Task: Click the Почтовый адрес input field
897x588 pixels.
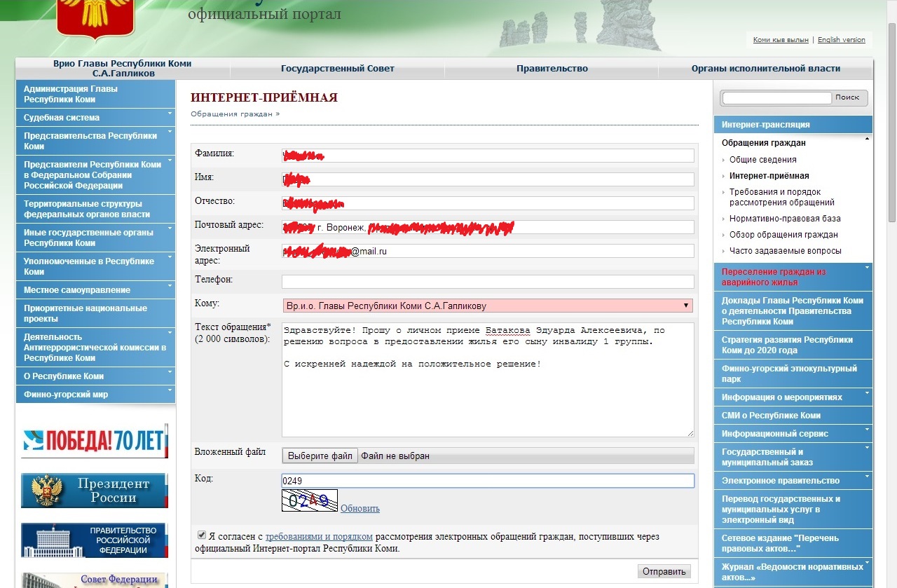Action: coord(488,227)
